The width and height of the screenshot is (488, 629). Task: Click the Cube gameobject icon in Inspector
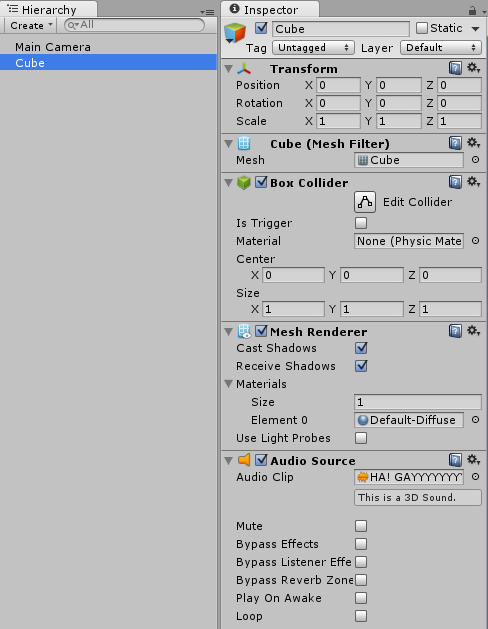(x=235, y=33)
